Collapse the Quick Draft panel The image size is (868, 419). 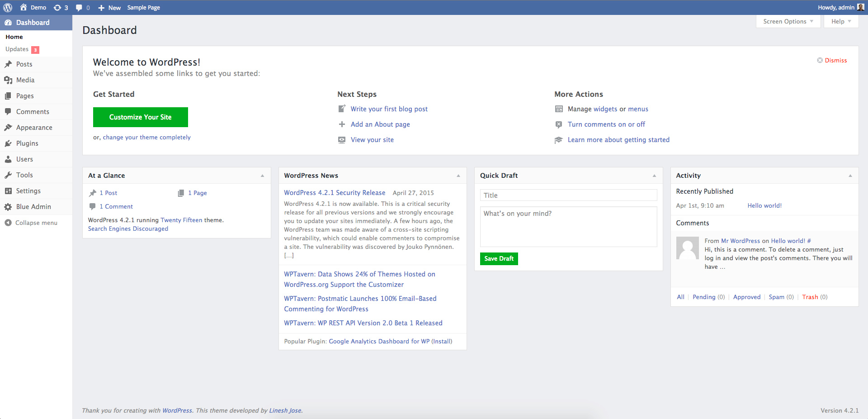tap(654, 176)
